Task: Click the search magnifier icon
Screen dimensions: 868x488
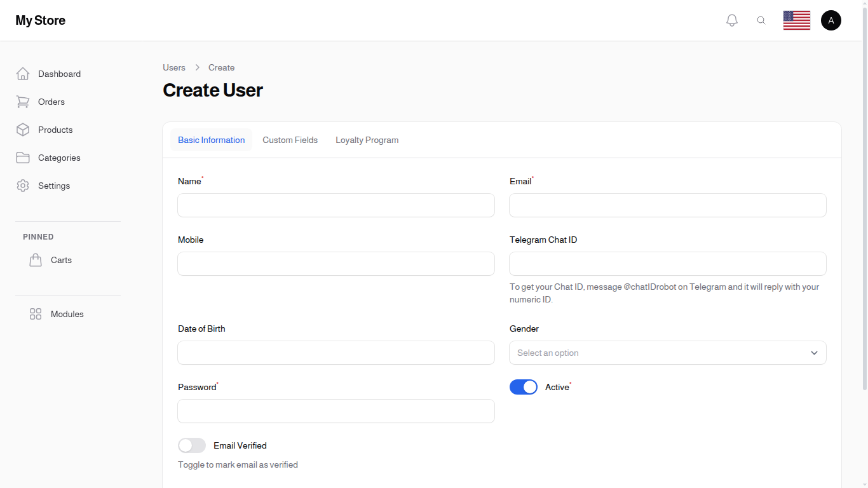Action: [x=761, y=20]
